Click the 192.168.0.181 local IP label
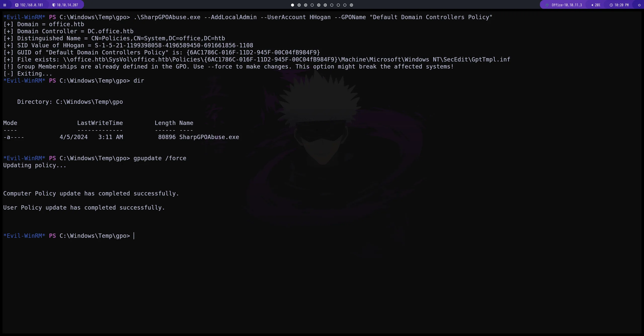The image size is (644, 336). 31,5
